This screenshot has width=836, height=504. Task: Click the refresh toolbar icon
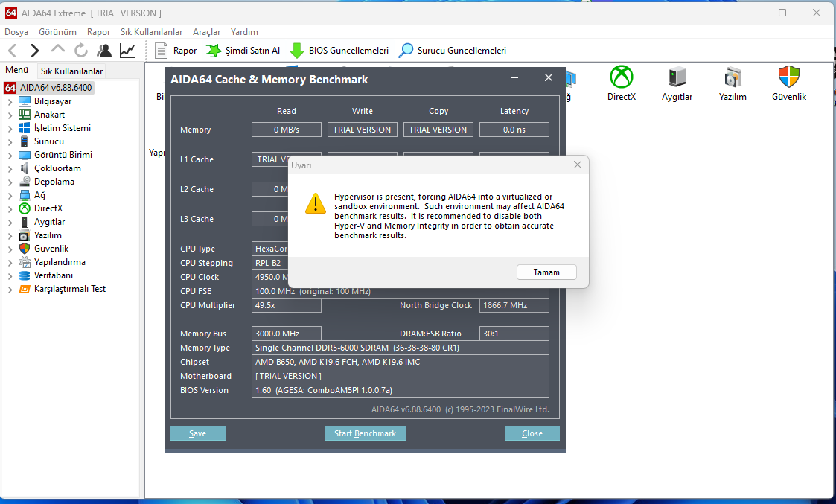tap(81, 51)
